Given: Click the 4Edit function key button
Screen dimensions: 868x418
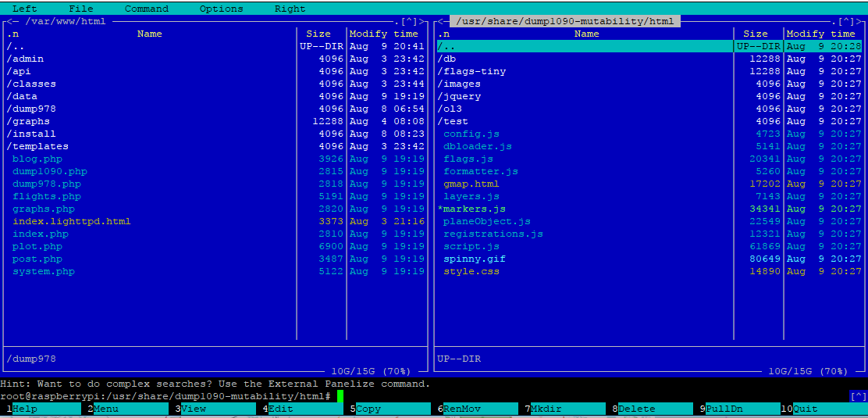Looking at the screenshot, I should click(302, 409).
